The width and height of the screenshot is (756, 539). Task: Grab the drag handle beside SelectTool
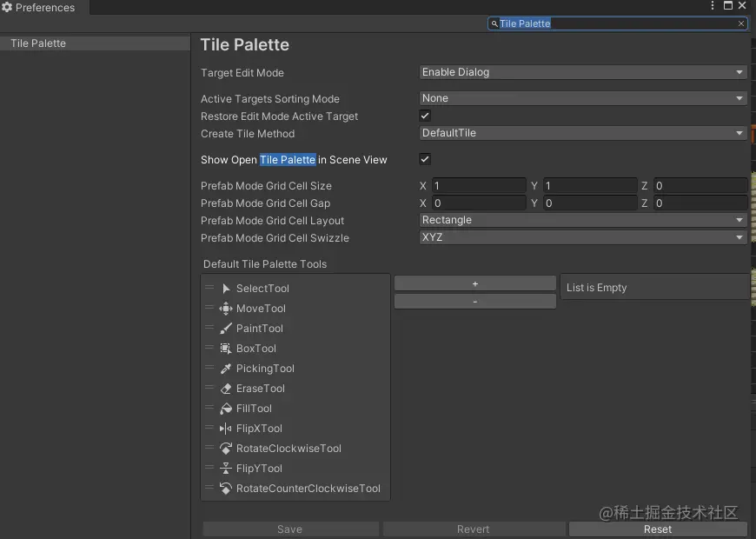[x=209, y=287]
